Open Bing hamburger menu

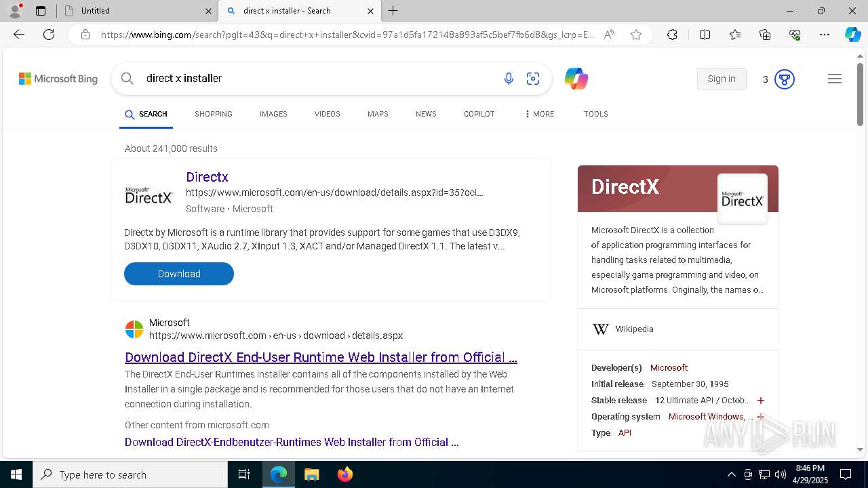pyautogui.click(x=835, y=79)
